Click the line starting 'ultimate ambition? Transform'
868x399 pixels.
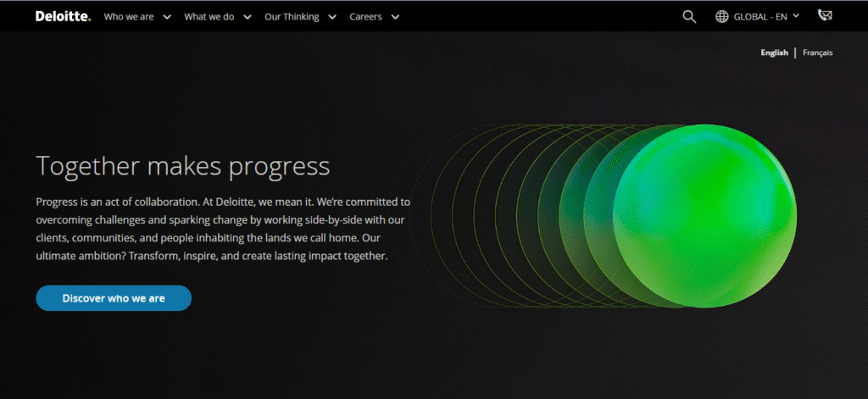coord(211,257)
